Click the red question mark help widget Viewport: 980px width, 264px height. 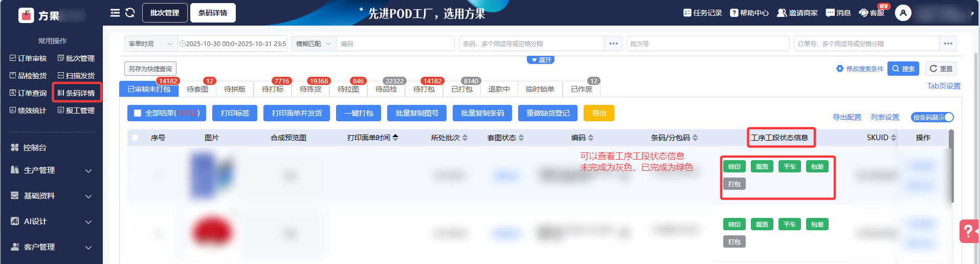pos(968,231)
